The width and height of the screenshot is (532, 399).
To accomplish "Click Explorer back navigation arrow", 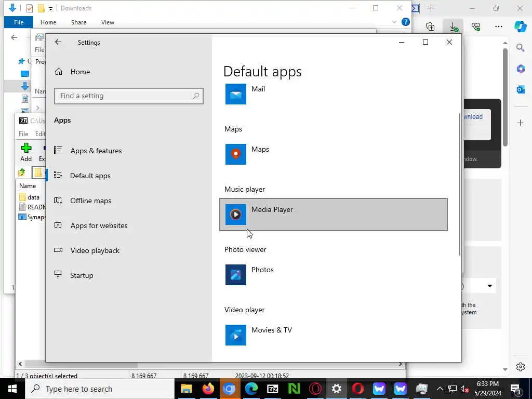I will point(14,37).
